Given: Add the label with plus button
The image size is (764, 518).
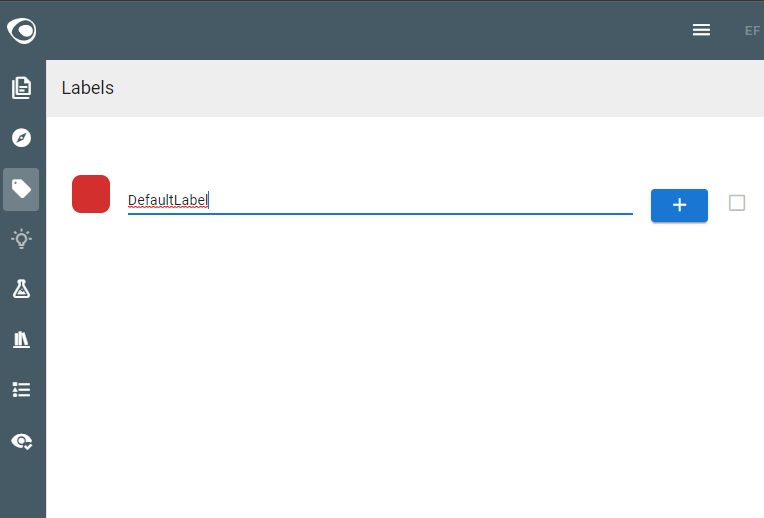Looking at the screenshot, I should (679, 205).
